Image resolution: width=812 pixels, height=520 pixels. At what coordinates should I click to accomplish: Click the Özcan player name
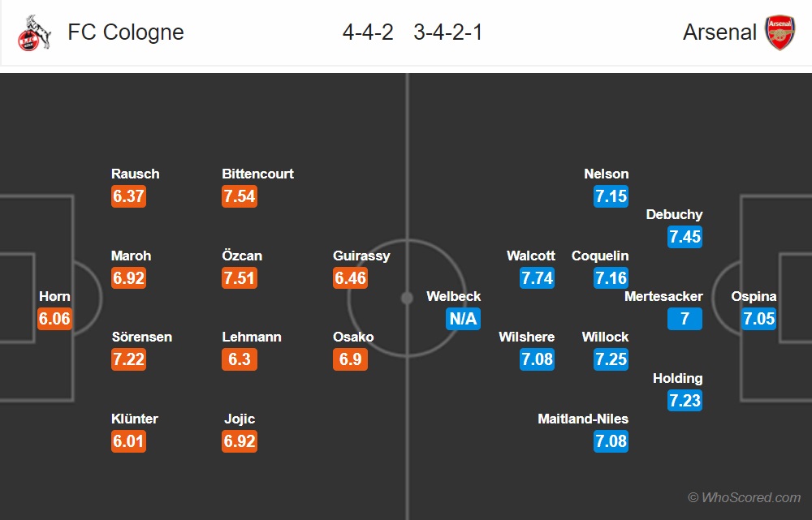click(x=242, y=255)
